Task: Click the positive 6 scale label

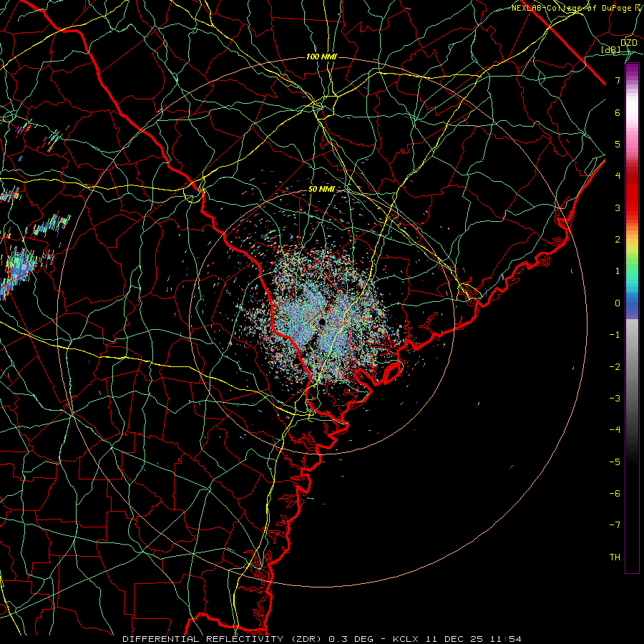Action: click(x=618, y=112)
